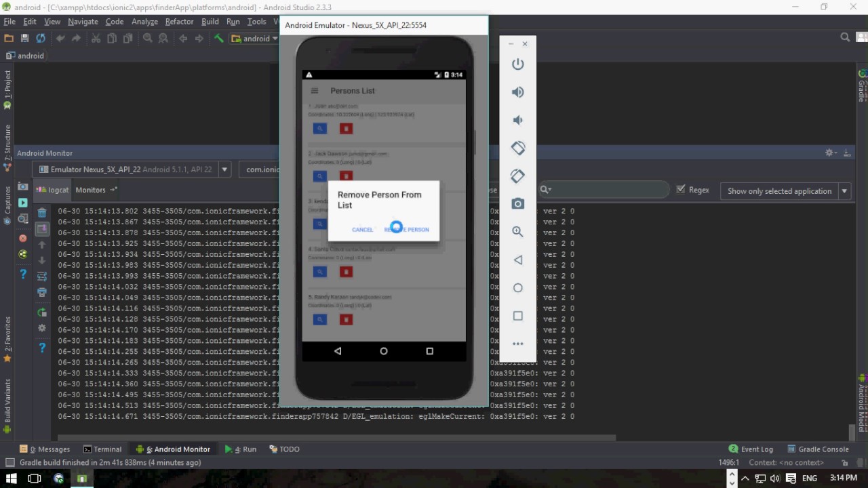
Task: Click the android breadcrumb in navigation bar
Action: pos(25,56)
